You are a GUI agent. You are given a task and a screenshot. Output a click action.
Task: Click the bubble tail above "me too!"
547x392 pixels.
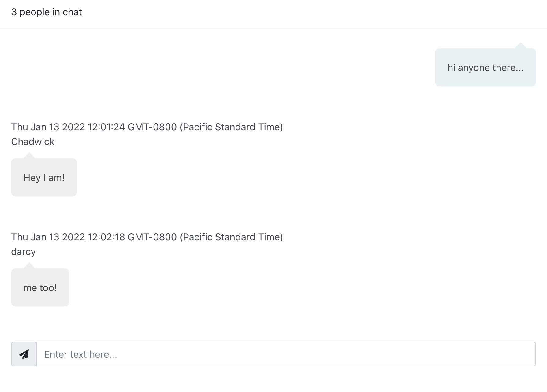point(29,266)
